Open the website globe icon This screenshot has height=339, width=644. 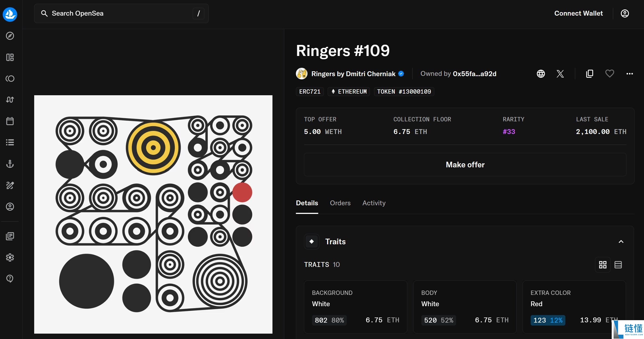click(x=541, y=74)
